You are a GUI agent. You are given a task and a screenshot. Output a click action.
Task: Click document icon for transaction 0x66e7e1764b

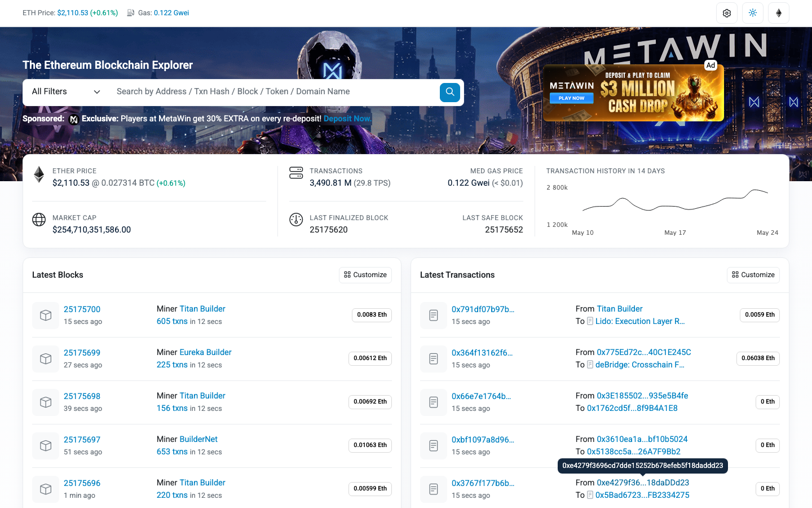pos(434,402)
